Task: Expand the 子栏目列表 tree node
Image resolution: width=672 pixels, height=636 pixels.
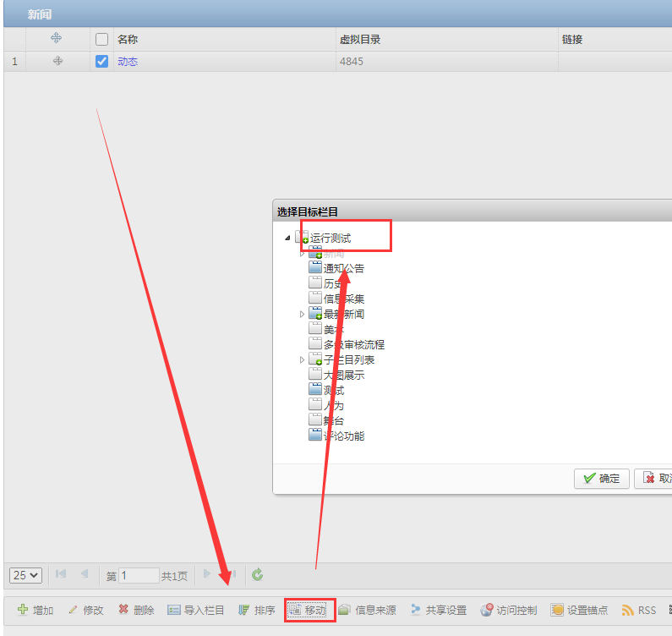Action: (x=303, y=360)
